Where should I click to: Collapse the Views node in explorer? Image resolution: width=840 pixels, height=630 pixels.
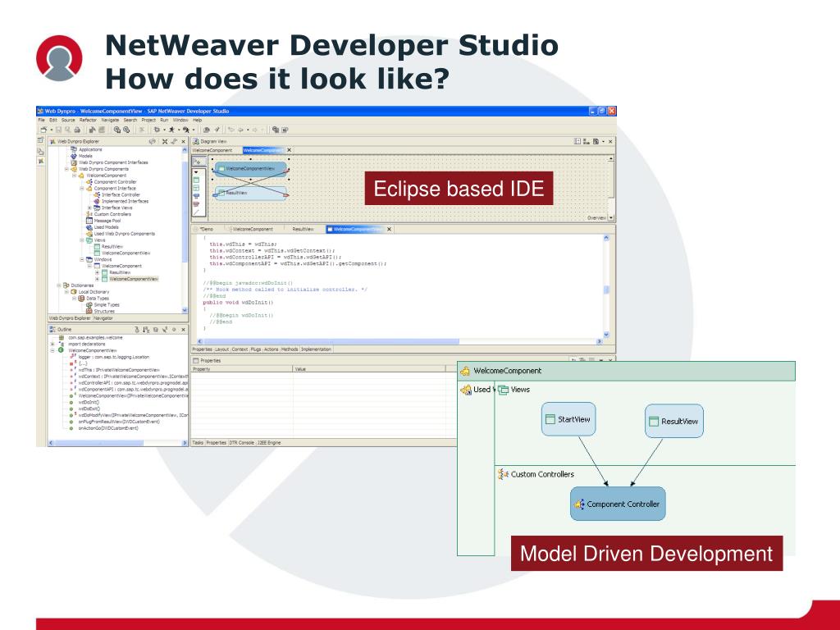(82, 240)
